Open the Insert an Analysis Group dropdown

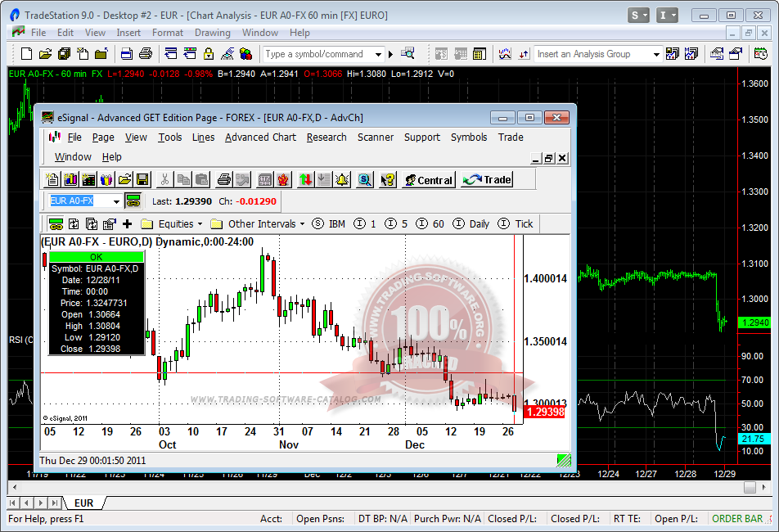pyautogui.click(x=656, y=54)
